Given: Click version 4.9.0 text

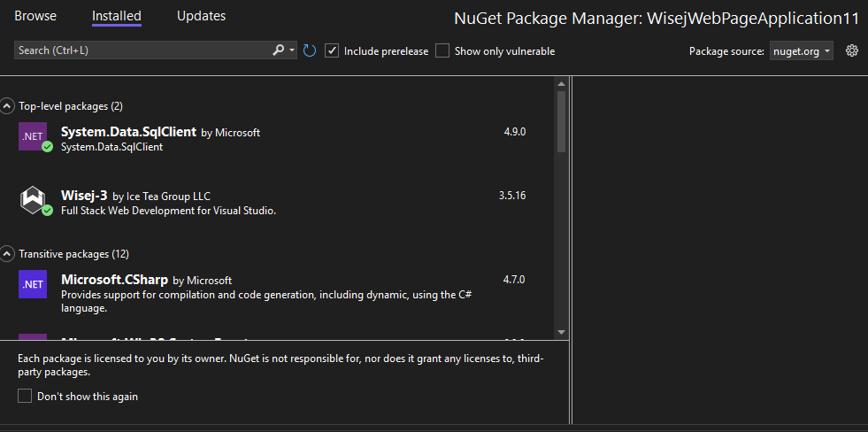Looking at the screenshot, I should pyautogui.click(x=514, y=132).
